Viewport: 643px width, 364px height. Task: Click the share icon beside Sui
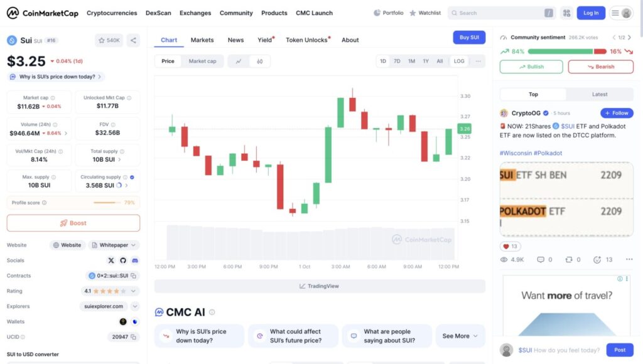tap(133, 40)
